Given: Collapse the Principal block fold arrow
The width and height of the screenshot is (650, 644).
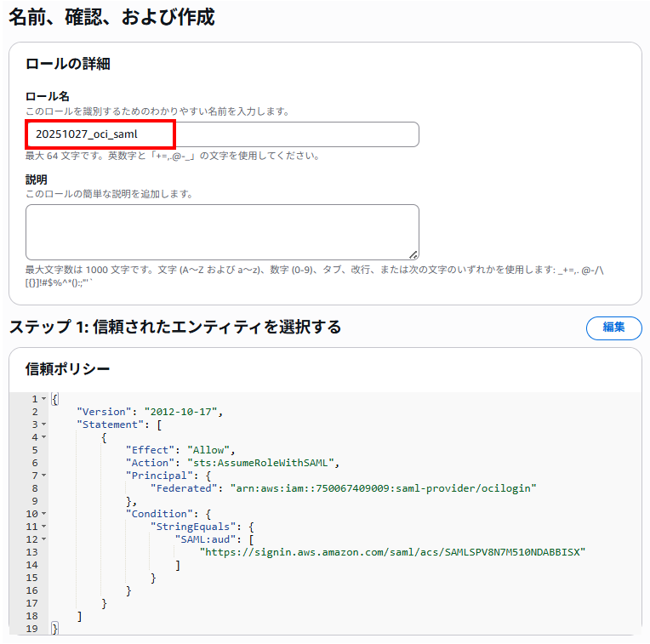Looking at the screenshot, I should (x=43, y=476).
